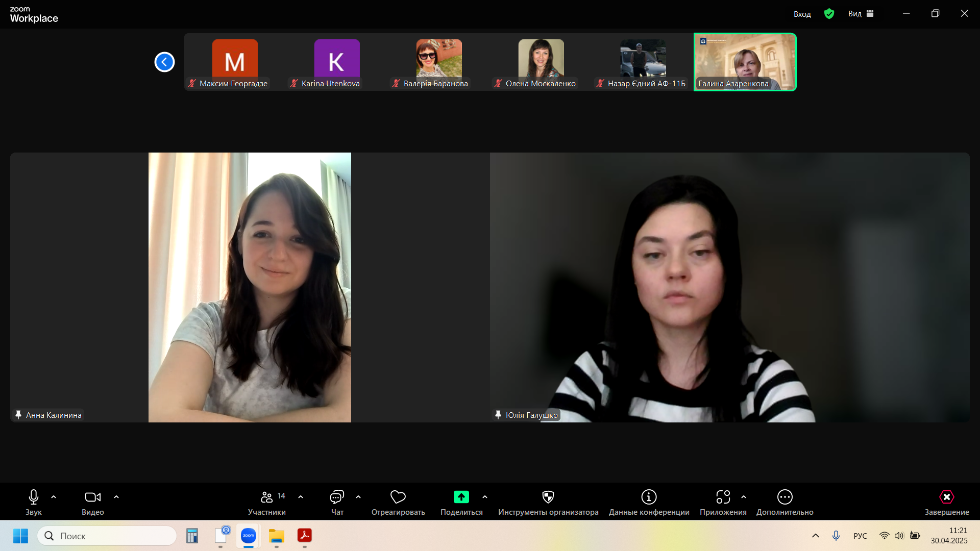This screenshot has width=980, height=551.
Task: Expand the arrow next to Приложения
Action: point(744,497)
